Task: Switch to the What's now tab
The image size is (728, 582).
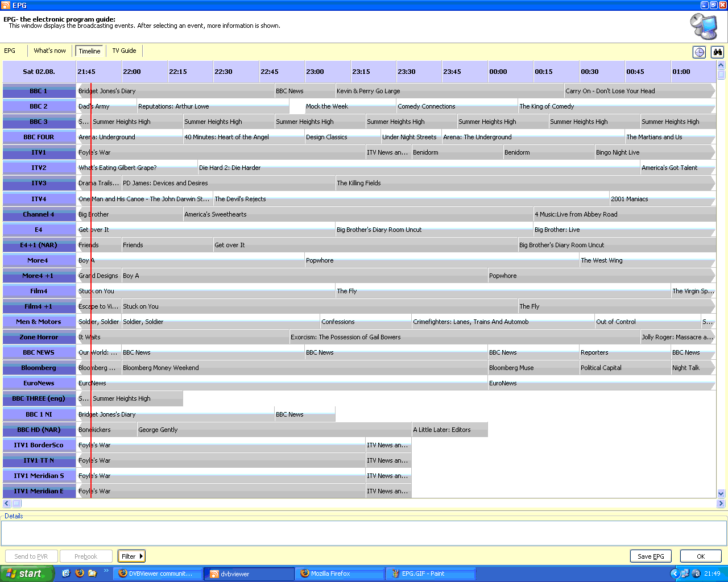Action: point(49,51)
